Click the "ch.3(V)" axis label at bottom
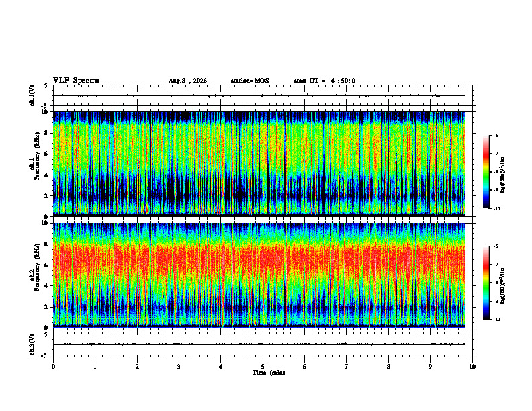The height and width of the screenshot is (411, 532). pos(32,345)
